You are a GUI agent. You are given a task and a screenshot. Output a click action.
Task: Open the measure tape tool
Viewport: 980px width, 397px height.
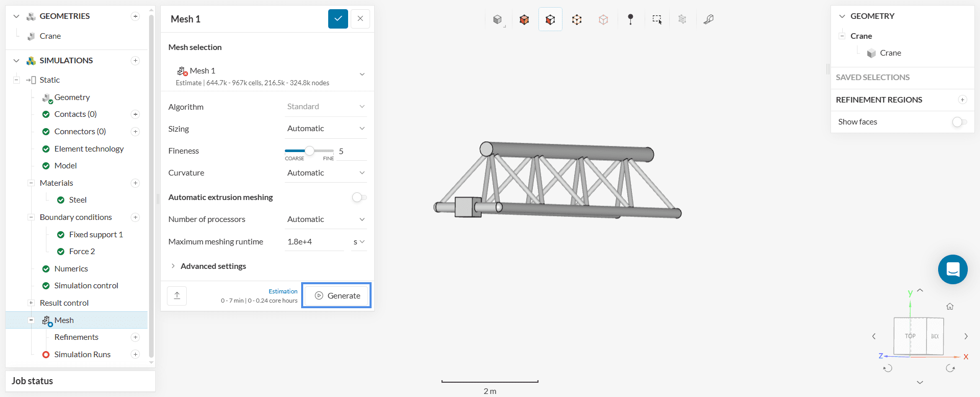708,19
